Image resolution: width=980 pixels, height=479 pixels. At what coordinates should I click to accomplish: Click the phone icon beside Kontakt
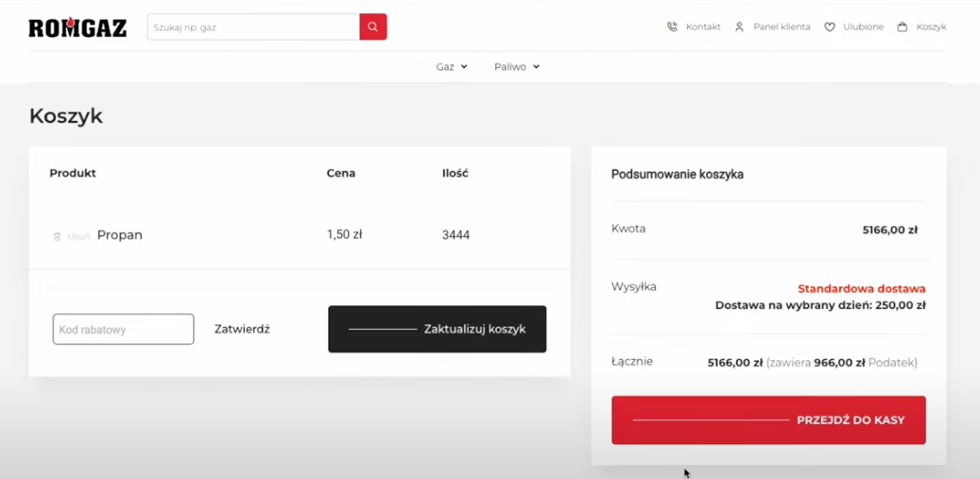[672, 26]
